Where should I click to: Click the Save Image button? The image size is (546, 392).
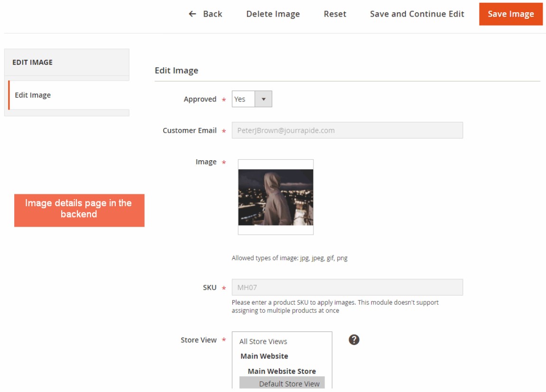(510, 14)
